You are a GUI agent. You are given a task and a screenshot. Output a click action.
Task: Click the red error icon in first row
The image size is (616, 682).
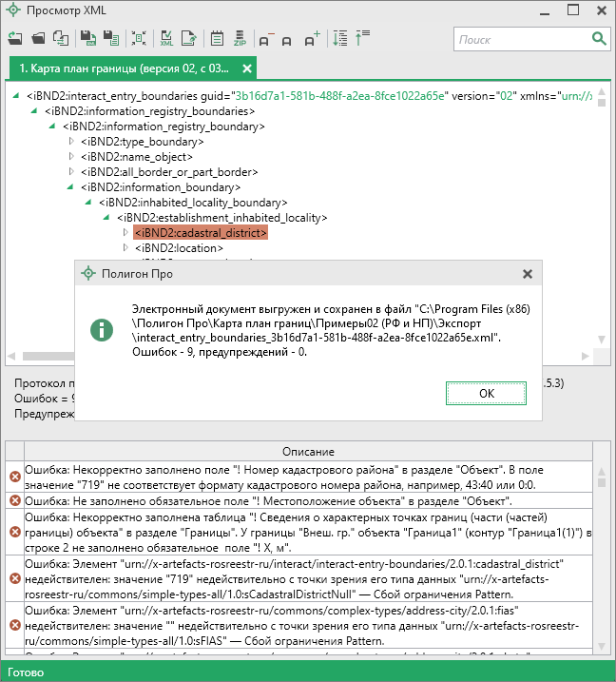pyautogui.click(x=14, y=477)
